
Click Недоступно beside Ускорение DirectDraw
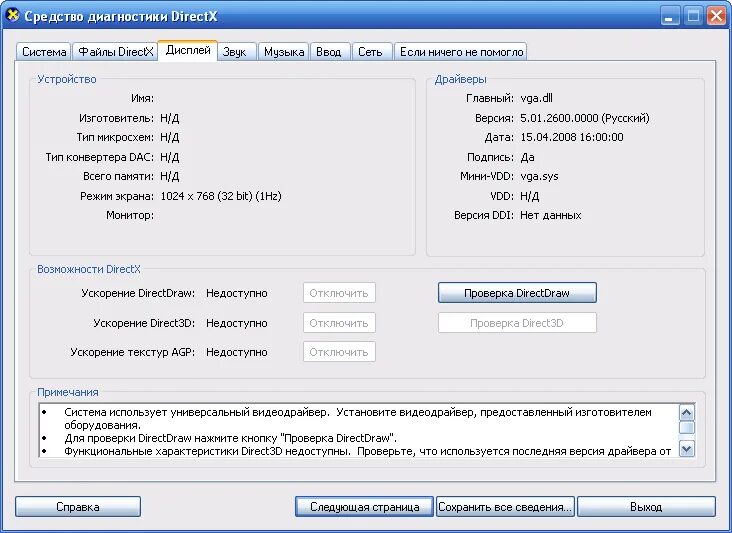237,294
